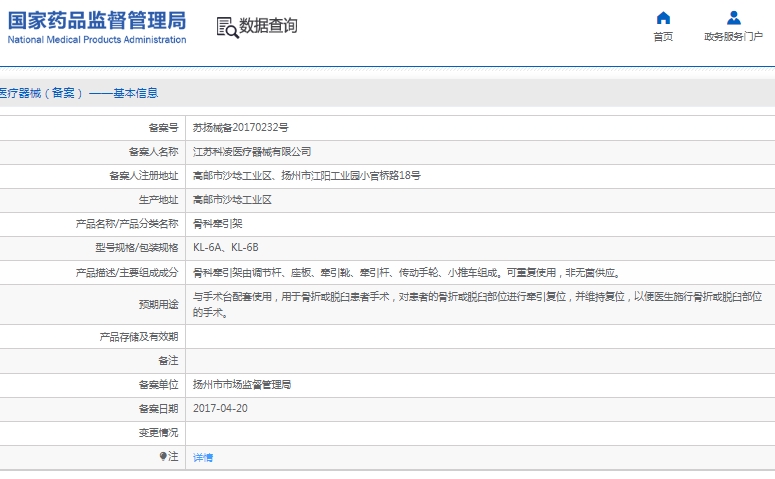775x479 pixels.
Task: Click the 预期用途 label
Action: click(x=158, y=305)
